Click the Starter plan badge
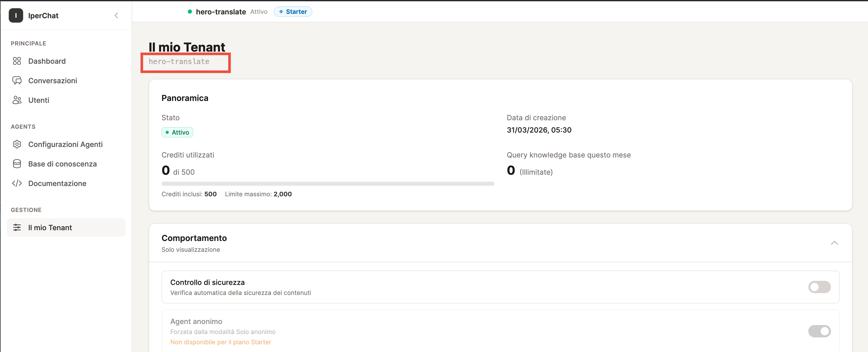868x352 pixels. (293, 12)
